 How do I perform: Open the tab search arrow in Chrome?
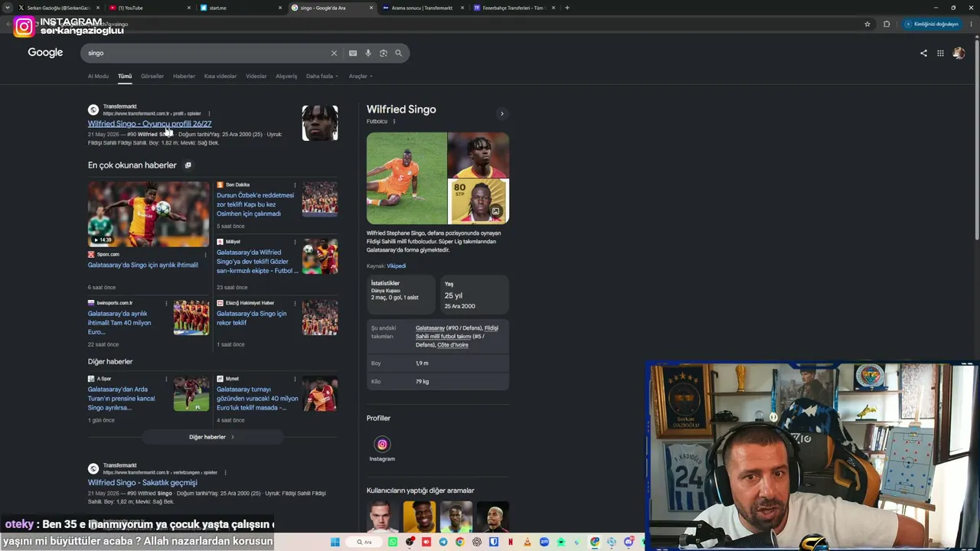tap(8, 8)
